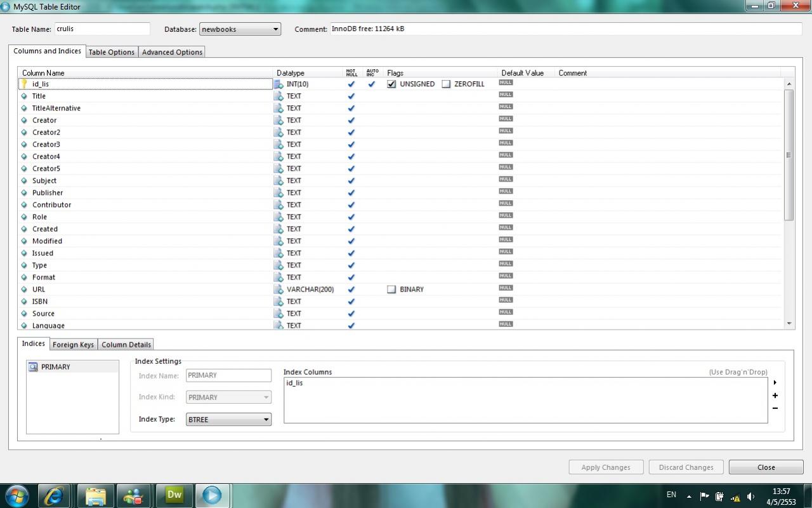Click scrollbar up arrow of column list

tap(789, 84)
